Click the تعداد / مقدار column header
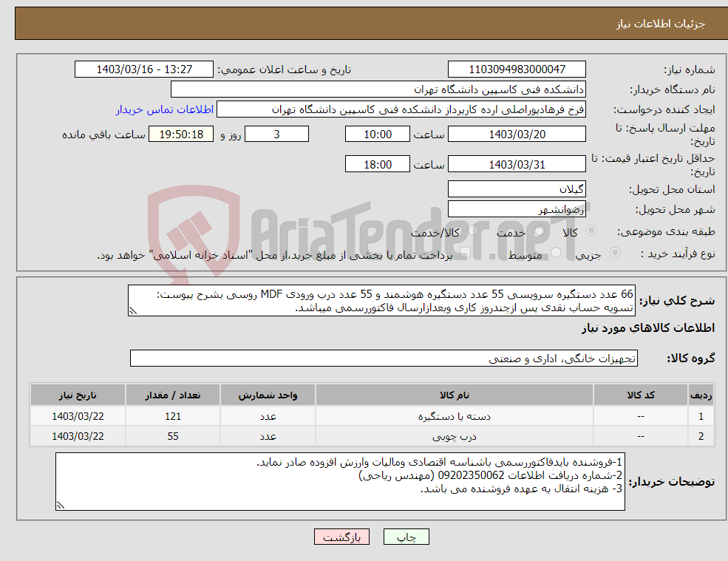The image size is (728, 561). 173,395
